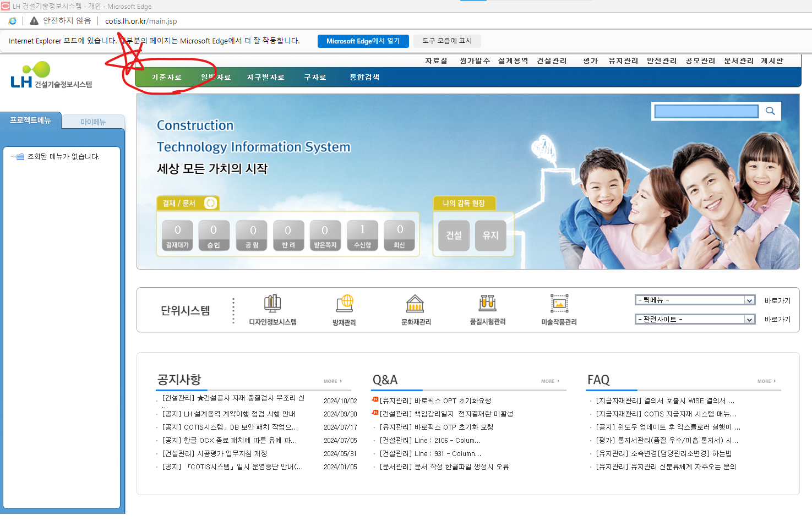812x532 pixels.
Task: Switch to the 마이메뉴 tab
Action: pyautogui.click(x=93, y=122)
